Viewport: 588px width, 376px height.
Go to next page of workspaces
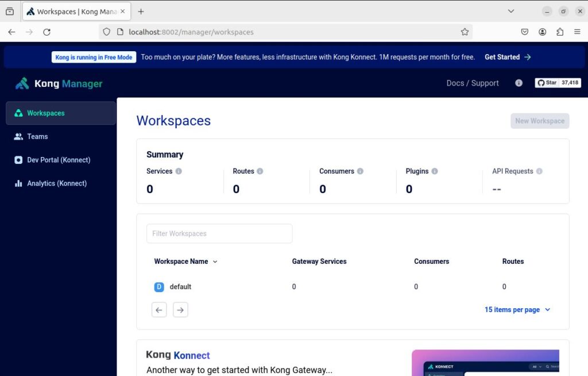tap(180, 310)
